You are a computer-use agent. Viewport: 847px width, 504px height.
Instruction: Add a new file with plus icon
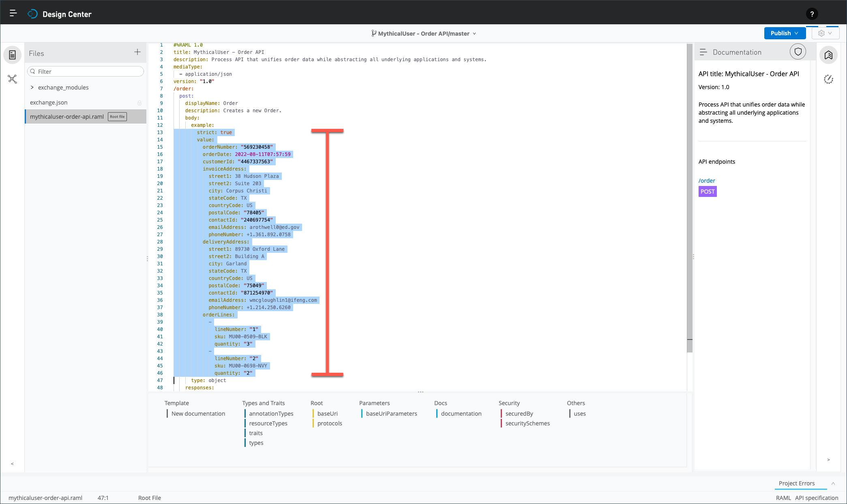[137, 52]
